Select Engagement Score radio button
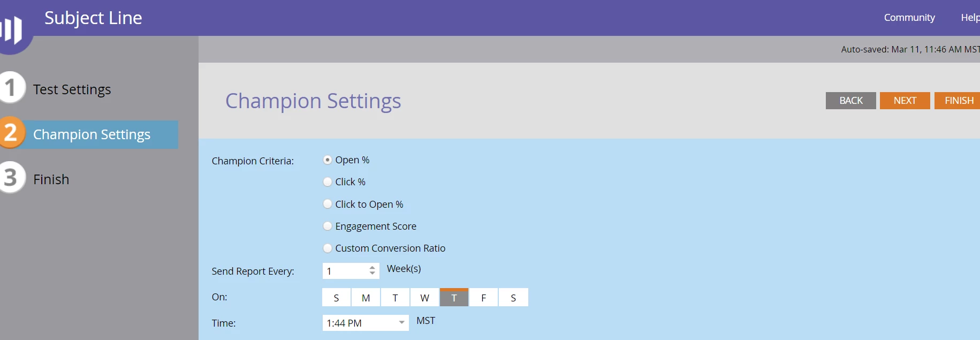980x340 pixels. point(328,226)
